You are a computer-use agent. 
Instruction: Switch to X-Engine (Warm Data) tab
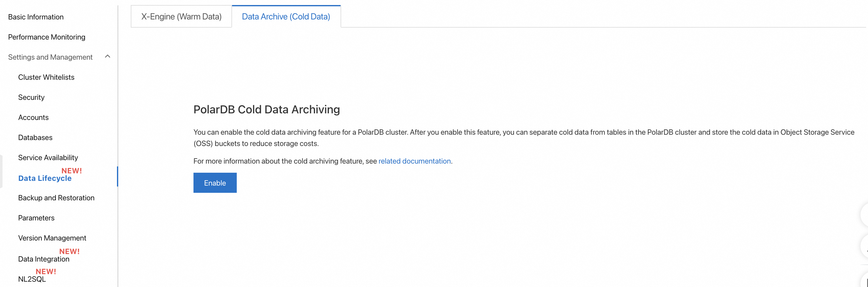click(181, 17)
